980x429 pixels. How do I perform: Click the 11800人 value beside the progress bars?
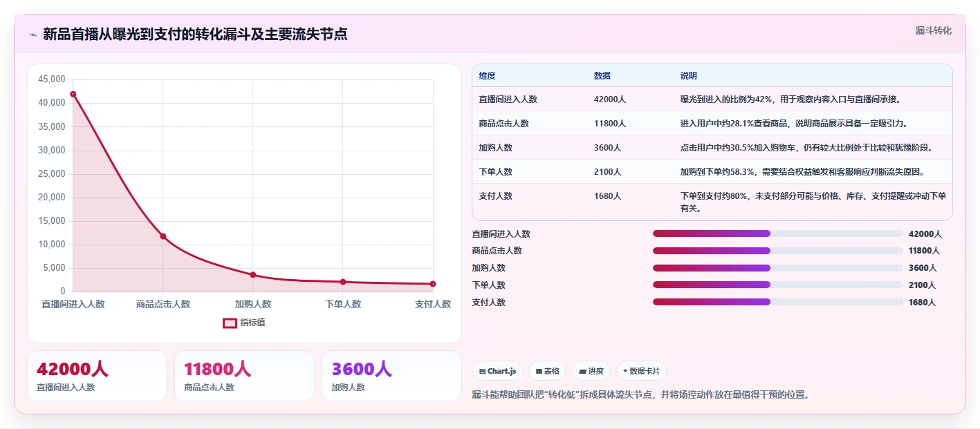(x=925, y=251)
